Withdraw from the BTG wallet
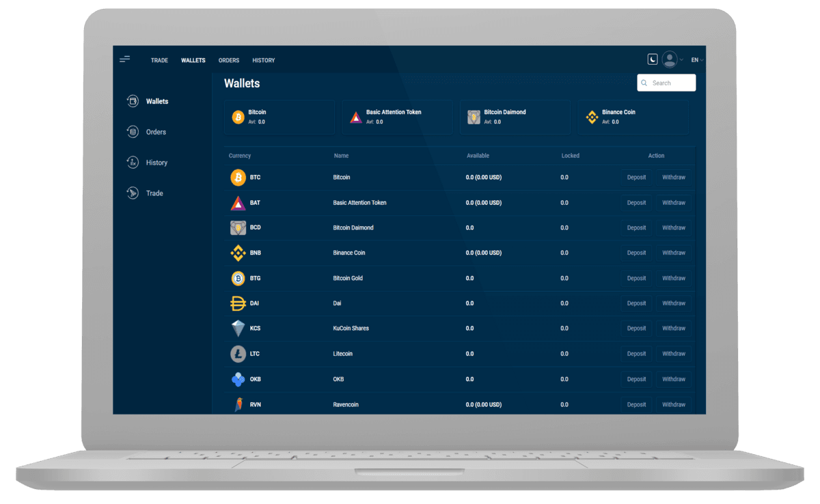Screen dimensions: 820x504 click(x=673, y=278)
